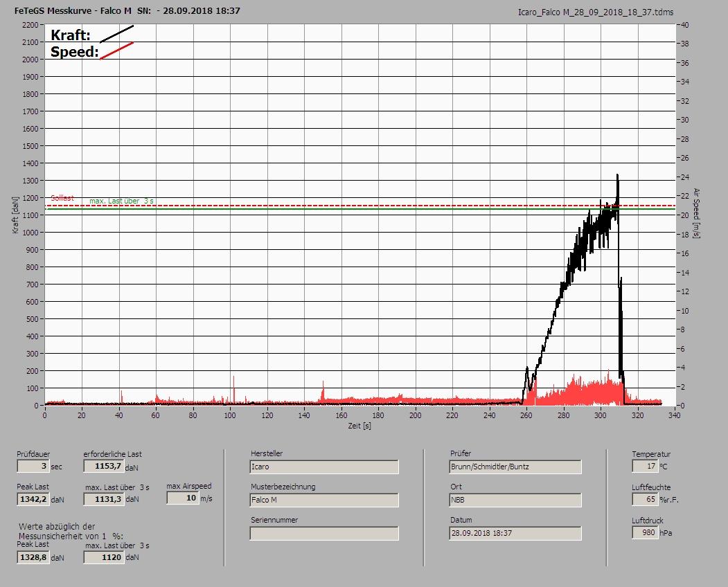
Task: Click the Temperatur field showing 17
Action: tap(645, 466)
